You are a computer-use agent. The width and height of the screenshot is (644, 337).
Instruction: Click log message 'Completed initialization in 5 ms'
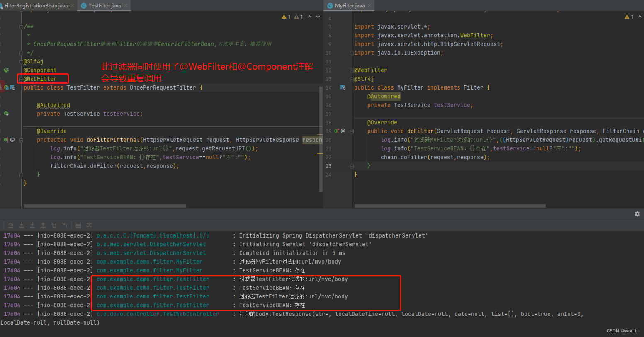pos(292,253)
